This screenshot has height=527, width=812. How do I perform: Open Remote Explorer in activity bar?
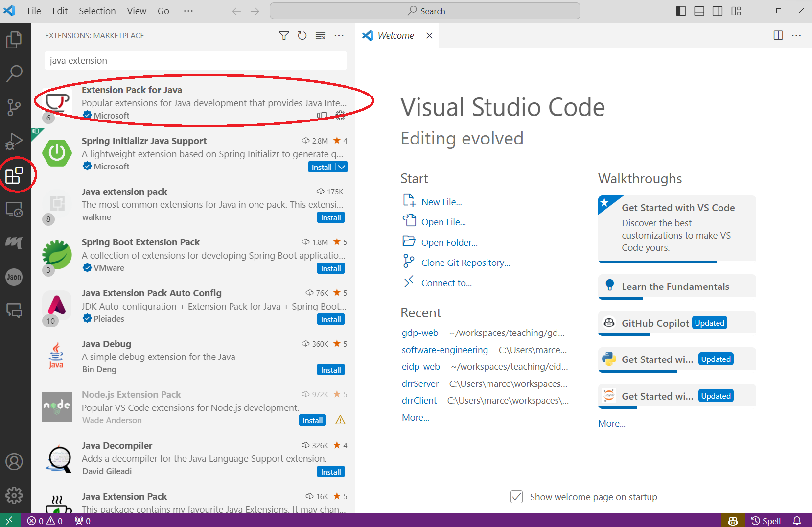[x=14, y=209]
